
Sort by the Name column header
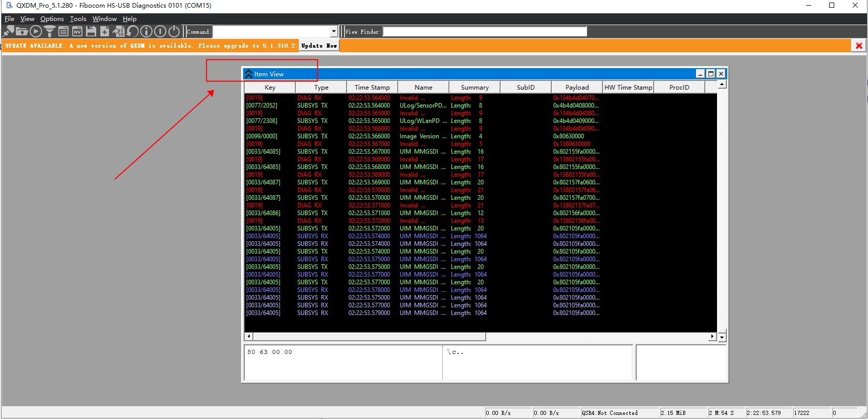click(x=423, y=87)
